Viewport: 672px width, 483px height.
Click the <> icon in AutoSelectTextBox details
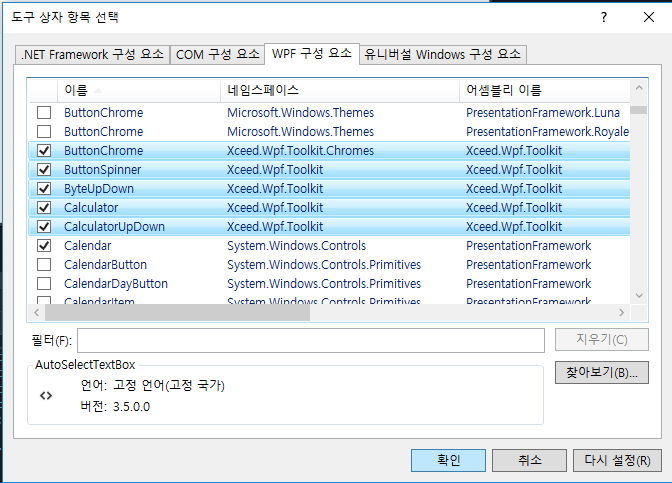click(46, 396)
